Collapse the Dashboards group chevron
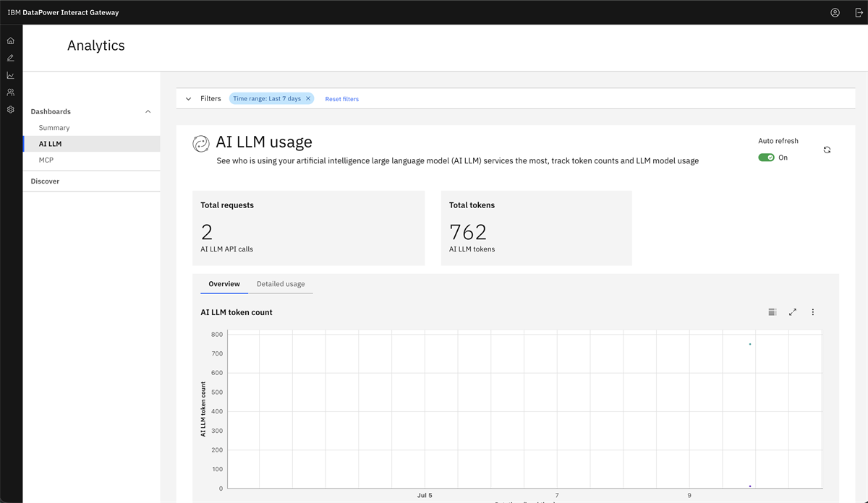Viewport: 868px width, 503px height. [x=148, y=112]
